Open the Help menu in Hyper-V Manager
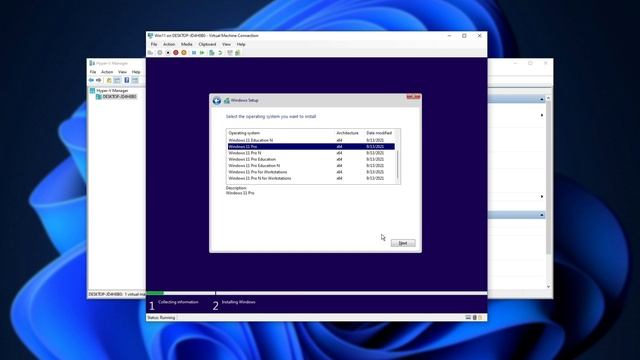 click(136, 72)
